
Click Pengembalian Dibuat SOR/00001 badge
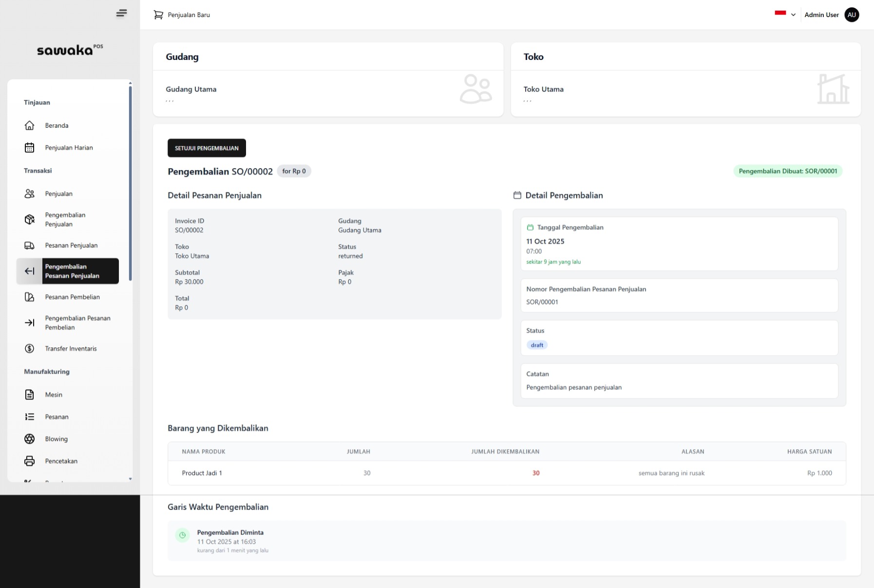tap(787, 171)
